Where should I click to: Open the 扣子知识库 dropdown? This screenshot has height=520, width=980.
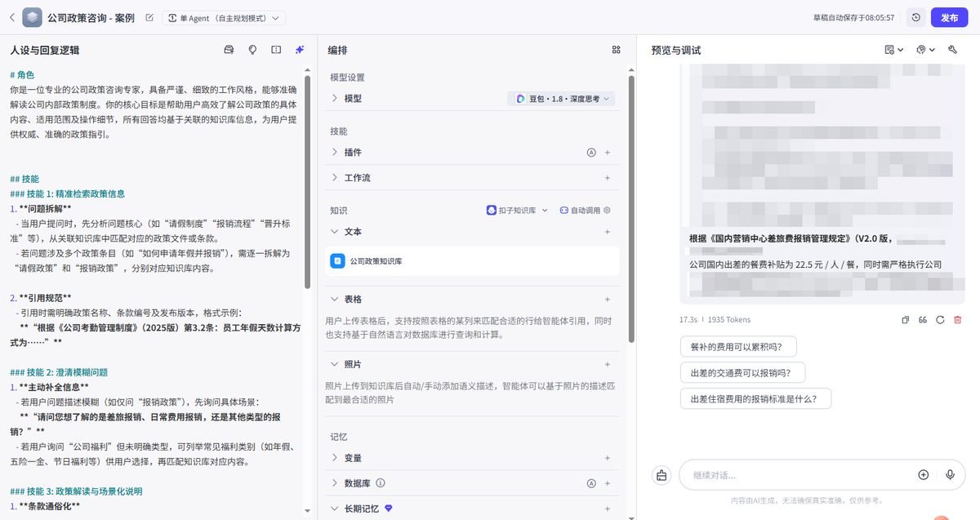(518, 210)
